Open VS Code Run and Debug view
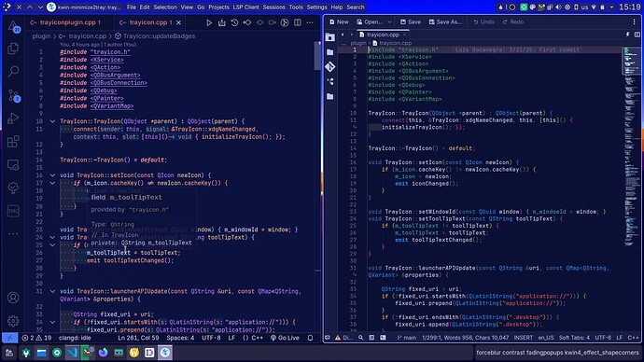This screenshot has width=644, height=362. 13,118
